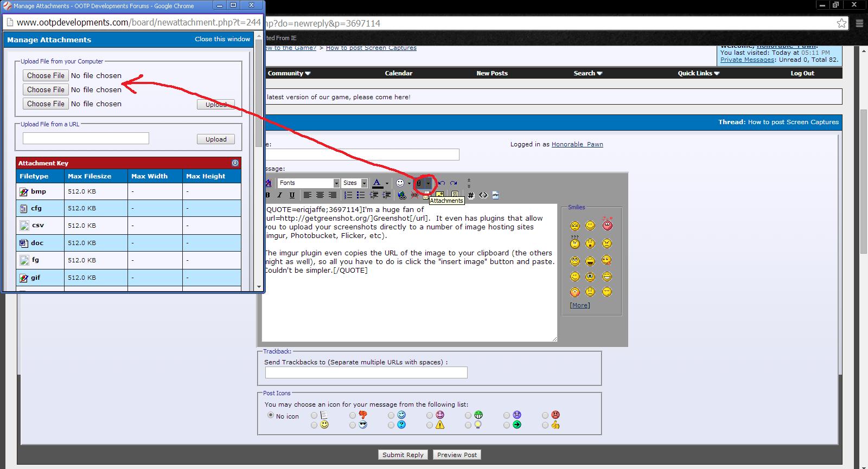Click the first Choose File button

coord(46,76)
